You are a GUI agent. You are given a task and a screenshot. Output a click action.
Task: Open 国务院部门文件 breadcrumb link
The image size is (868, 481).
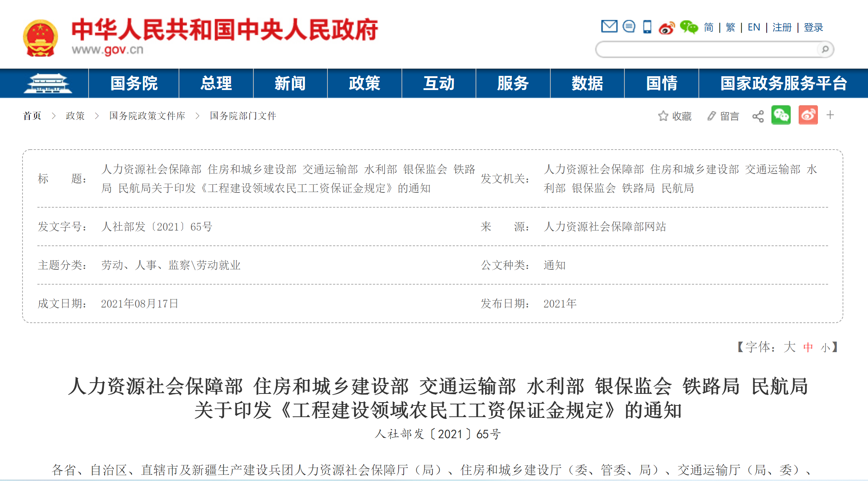(243, 116)
